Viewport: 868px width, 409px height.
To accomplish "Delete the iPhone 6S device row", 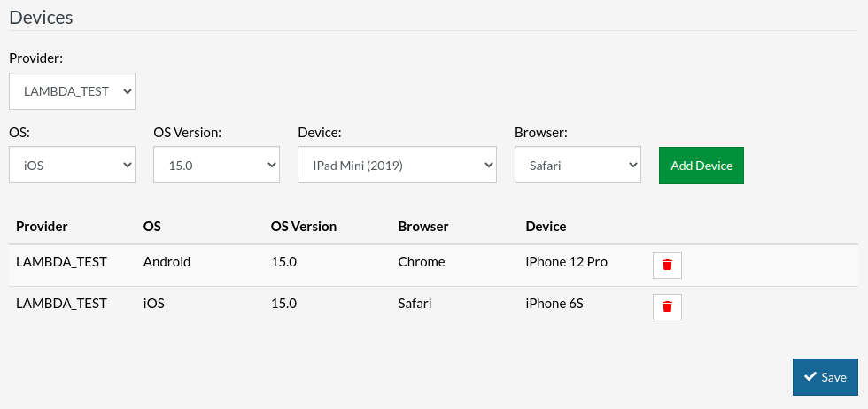I will click(x=667, y=306).
